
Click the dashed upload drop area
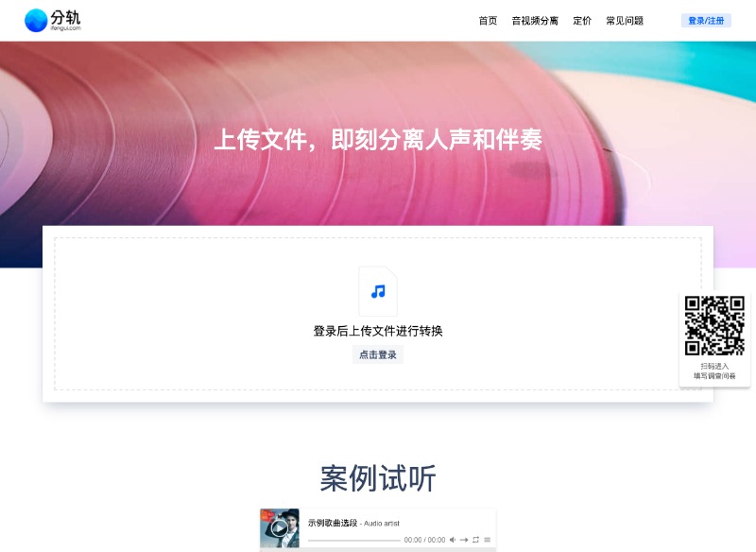click(378, 314)
